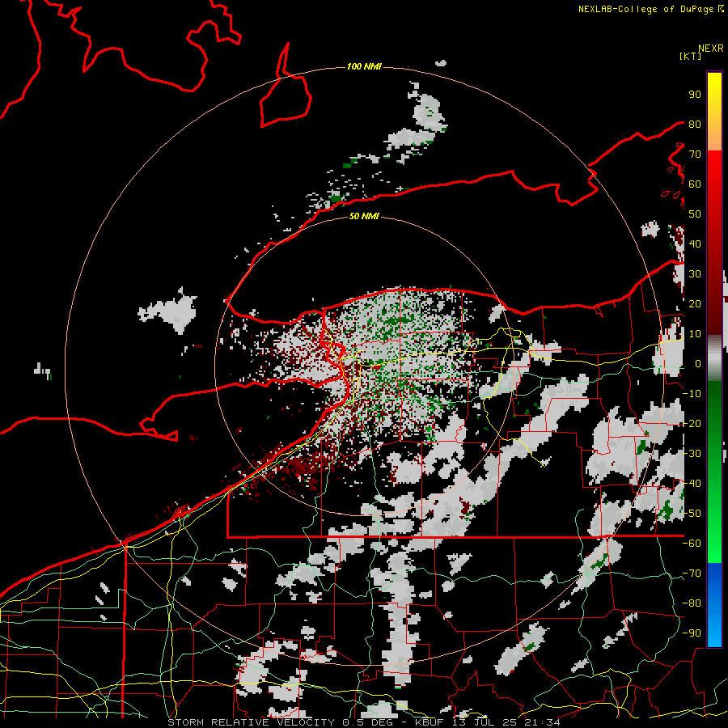Click the 50 value on the velocity scale

695,214
